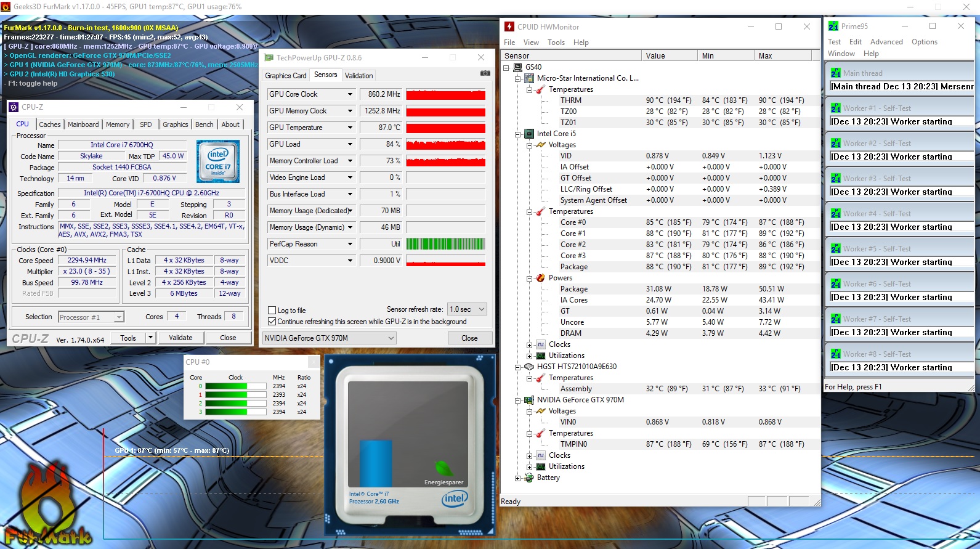Click the NVIDIA GeForce GTX 970M icon in tree
The width and height of the screenshot is (980, 549).
coord(528,400)
